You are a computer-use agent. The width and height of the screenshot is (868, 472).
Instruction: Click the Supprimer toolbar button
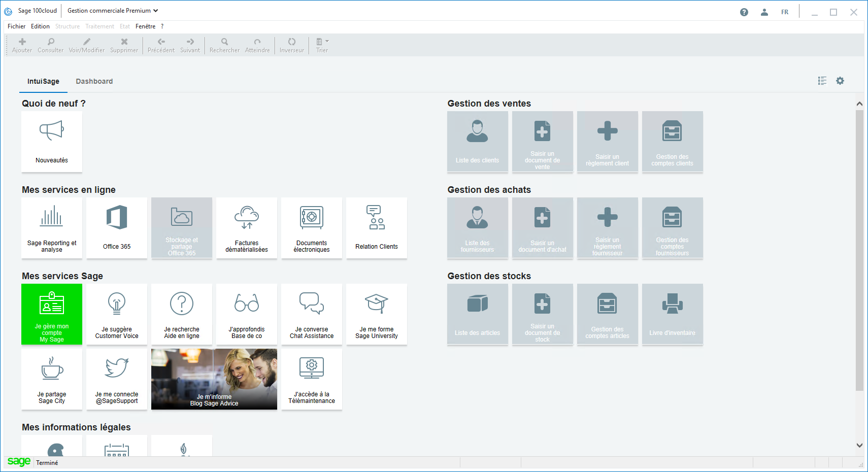click(124, 45)
